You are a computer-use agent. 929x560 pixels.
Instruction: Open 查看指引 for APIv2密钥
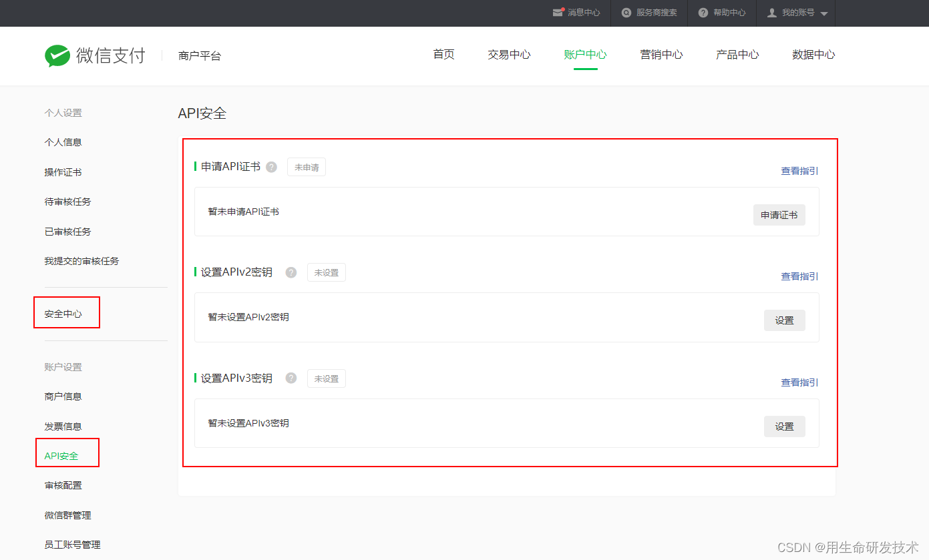799,276
